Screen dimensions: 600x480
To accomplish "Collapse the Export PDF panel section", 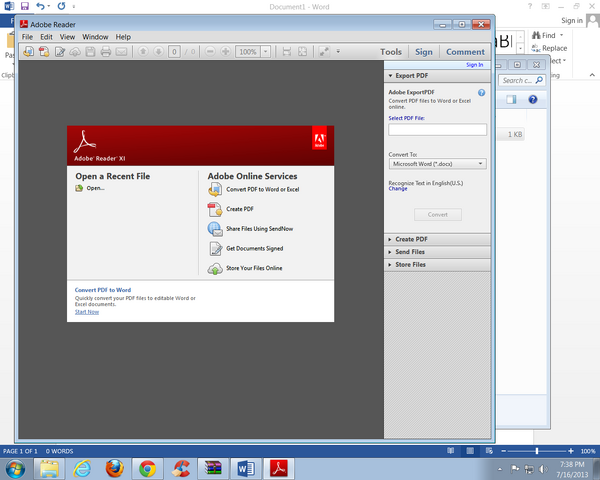I will [x=390, y=76].
